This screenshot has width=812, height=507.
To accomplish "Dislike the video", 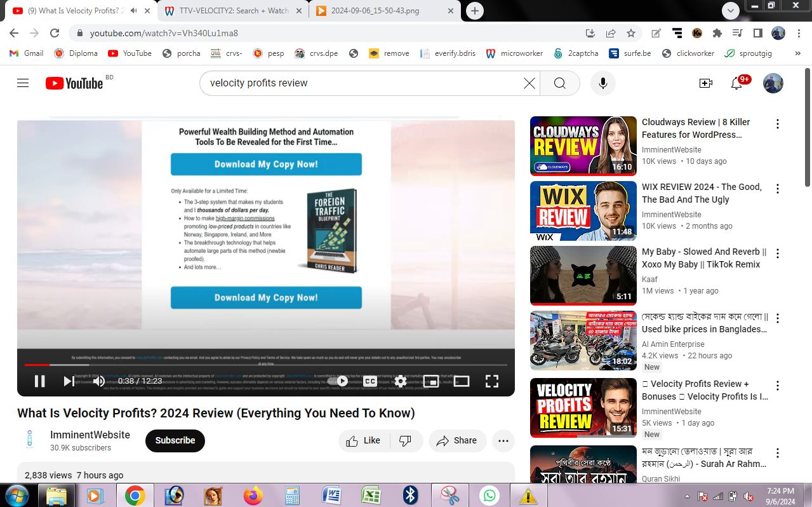I will [x=406, y=440].
